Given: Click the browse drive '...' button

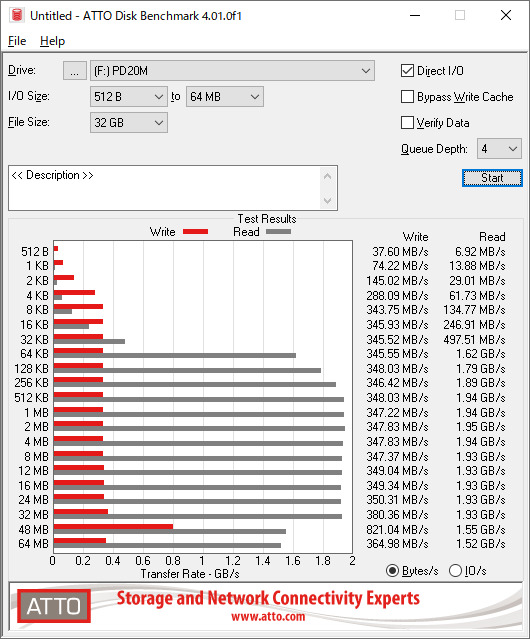Looking at the screenshot, I should (75, 71).
